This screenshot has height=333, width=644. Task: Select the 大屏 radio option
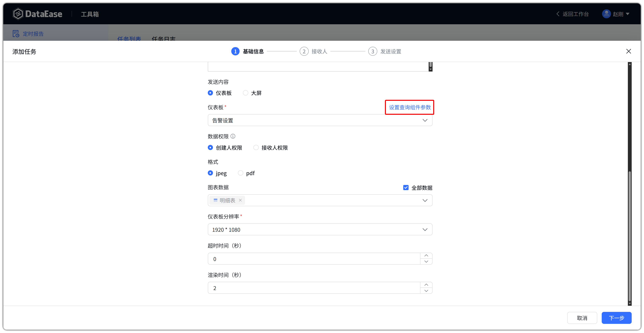point(246,93)
